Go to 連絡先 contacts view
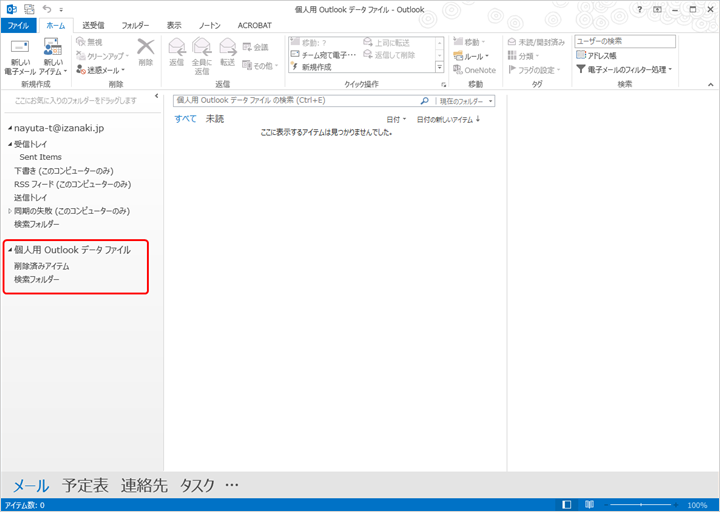Screen dimensions: 720x512 tap(144, 485)
